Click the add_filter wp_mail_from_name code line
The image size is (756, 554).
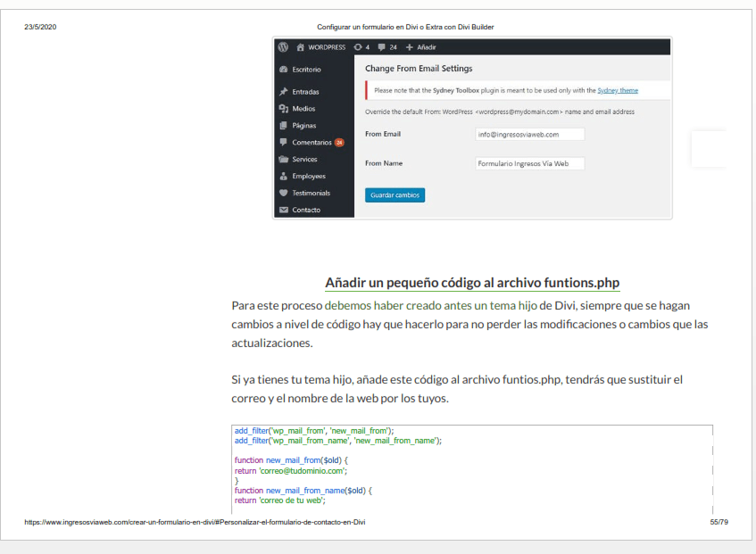(338, 441)
